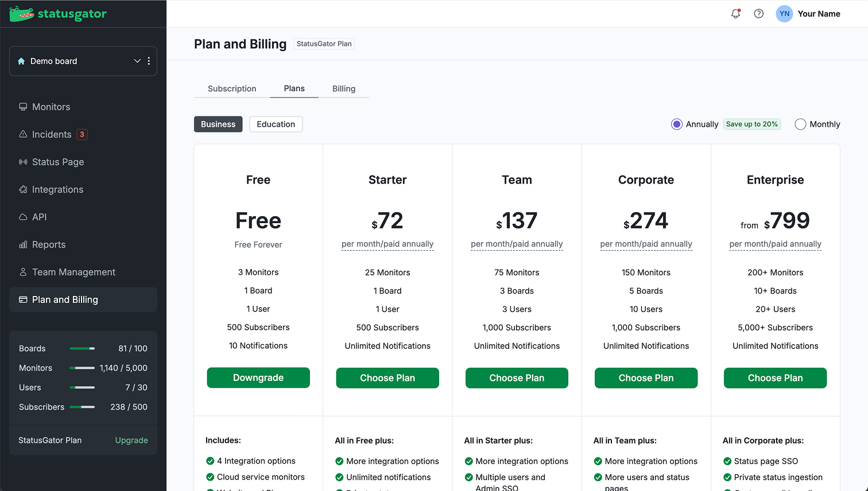Open notifications bell icon
This screenshot has width=868, height=491.
pyautogui.click(x=735, y=14)
